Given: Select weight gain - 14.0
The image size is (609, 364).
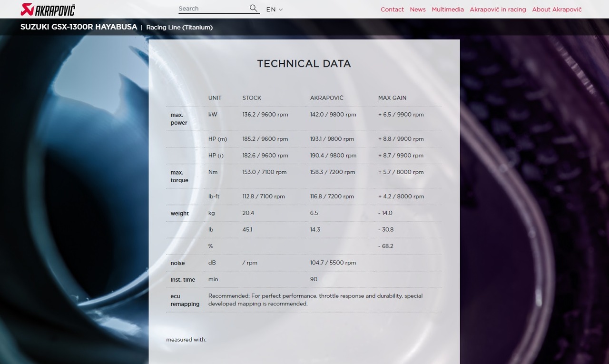Looking at the screenshot, I should (x=385, y=213).
